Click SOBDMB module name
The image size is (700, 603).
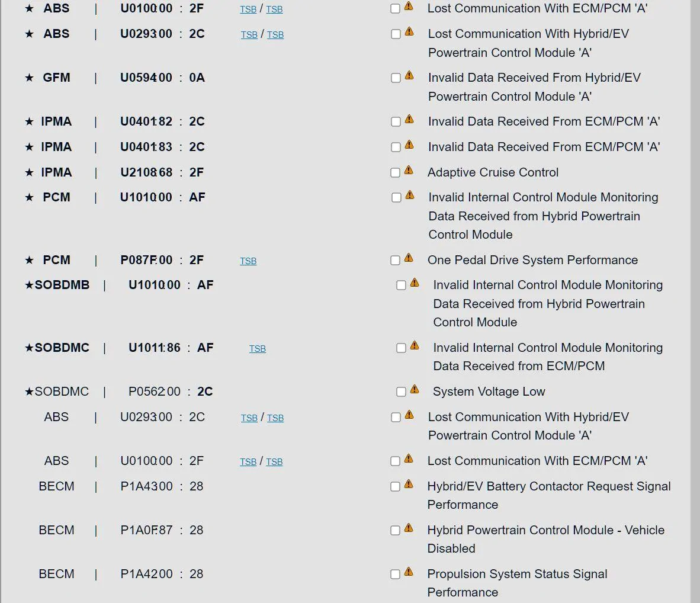[62, 285]
